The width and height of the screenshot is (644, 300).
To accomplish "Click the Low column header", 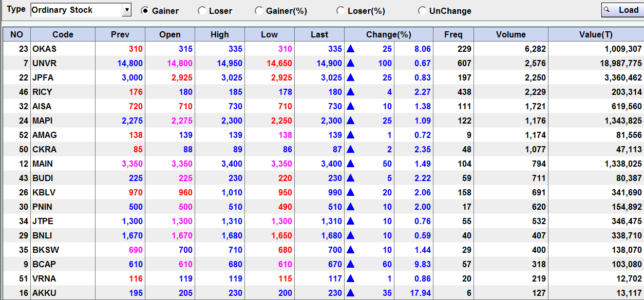I will (x=270, y=34).
